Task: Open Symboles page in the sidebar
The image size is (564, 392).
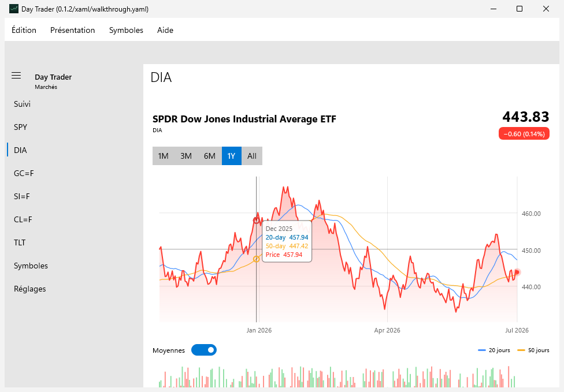Action: pos(74,266)
